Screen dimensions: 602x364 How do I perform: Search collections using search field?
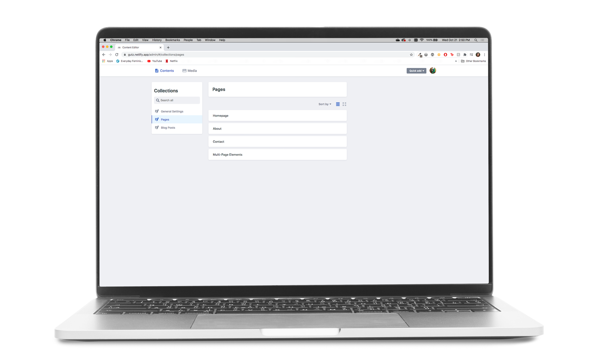coord(176,100)
